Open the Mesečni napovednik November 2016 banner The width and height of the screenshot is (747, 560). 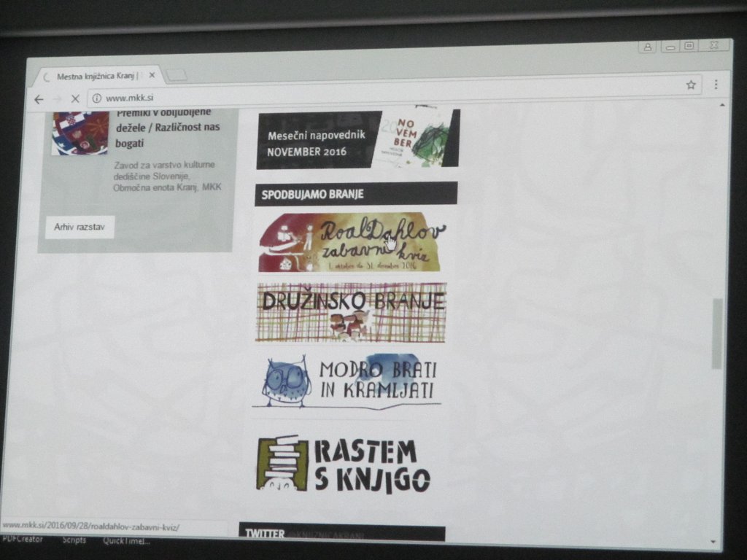click(357, 139)
